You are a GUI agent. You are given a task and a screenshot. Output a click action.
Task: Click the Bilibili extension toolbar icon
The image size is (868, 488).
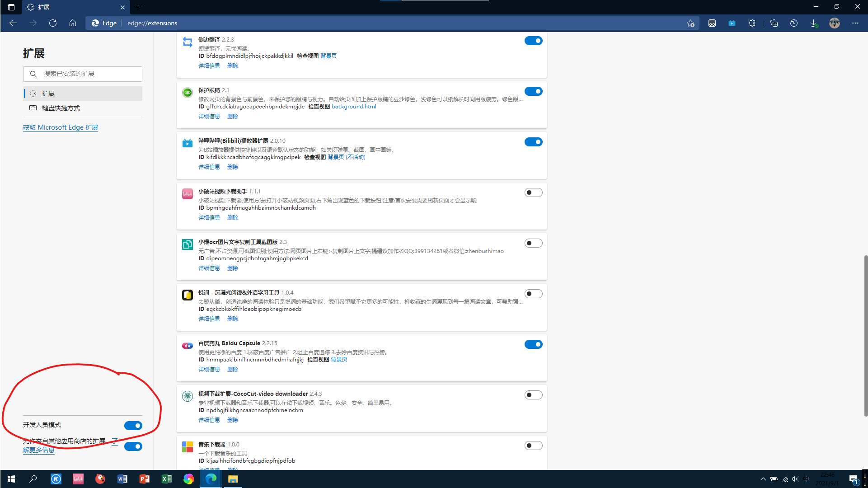(x=732, y=23)
